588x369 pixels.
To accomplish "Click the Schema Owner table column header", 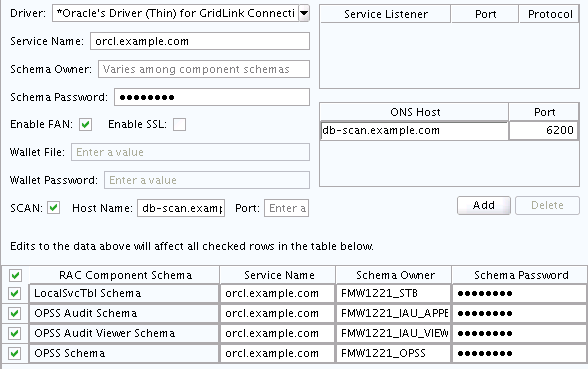I will click(394, 275).
